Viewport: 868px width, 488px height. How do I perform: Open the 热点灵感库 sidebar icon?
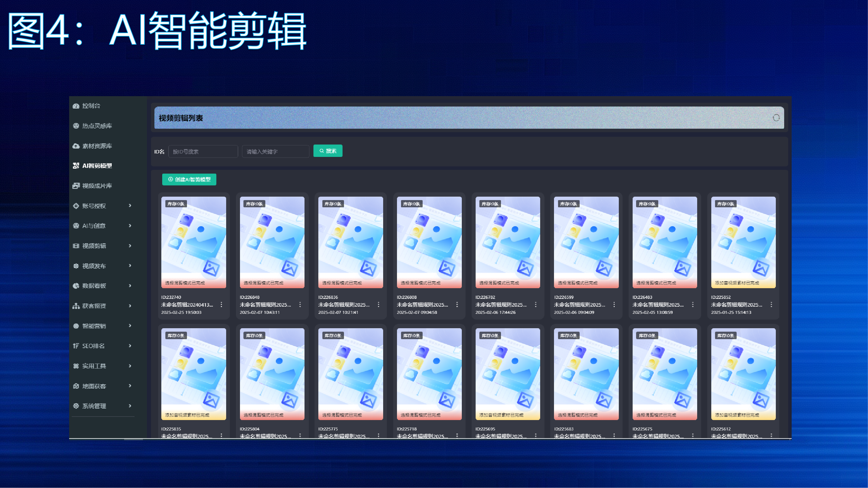click(76, 126)
